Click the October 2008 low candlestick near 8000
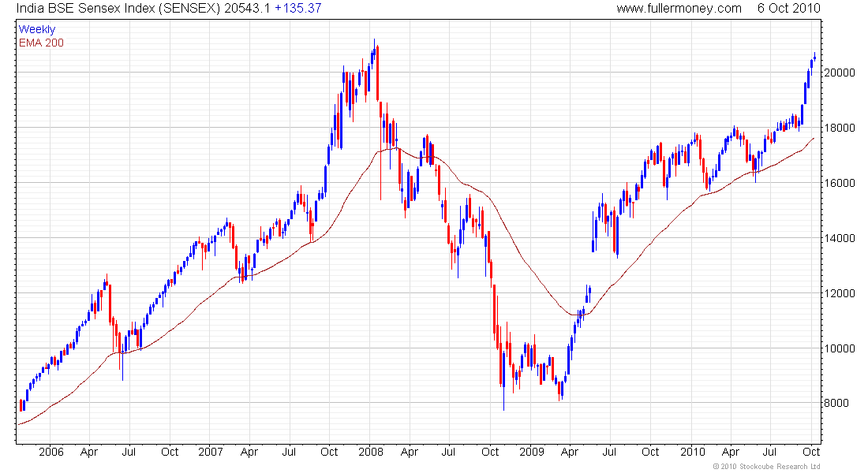868x473 pixels. point(503,381)
